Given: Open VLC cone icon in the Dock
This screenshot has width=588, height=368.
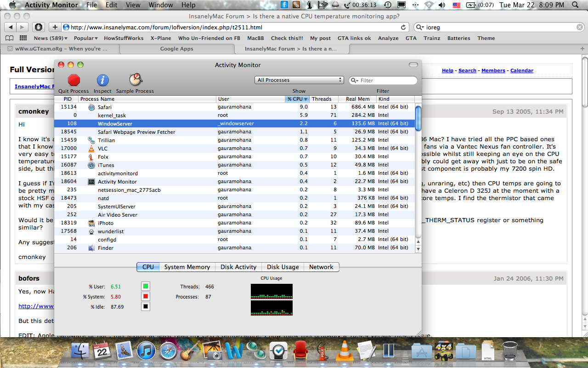Looking at the screenshot, I should pos(344,351).
